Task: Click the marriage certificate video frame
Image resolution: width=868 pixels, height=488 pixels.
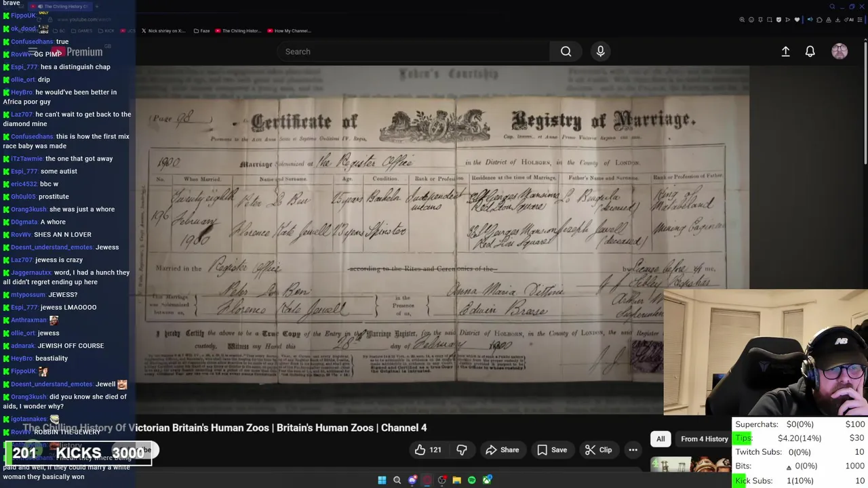Action: tap(442, 241)
